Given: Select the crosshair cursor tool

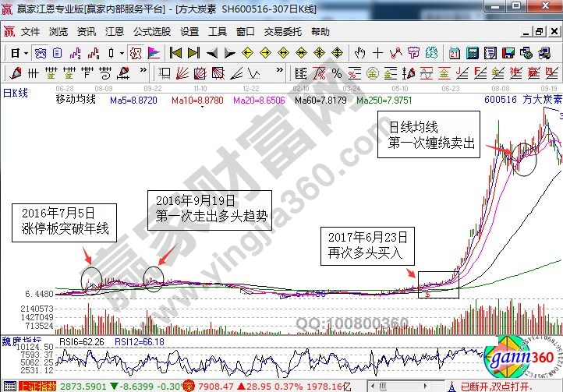Looking at the screenshot, I should pos(377,53).
